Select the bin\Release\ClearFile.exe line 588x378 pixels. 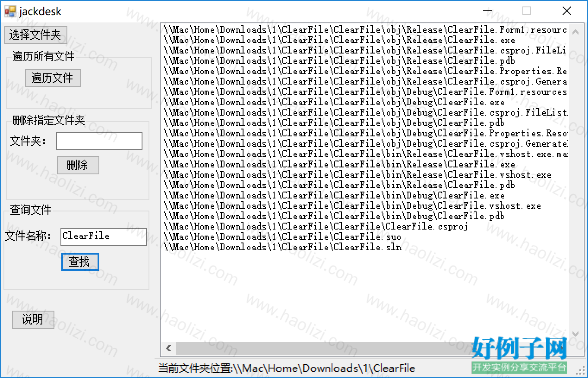coord(339,164)
